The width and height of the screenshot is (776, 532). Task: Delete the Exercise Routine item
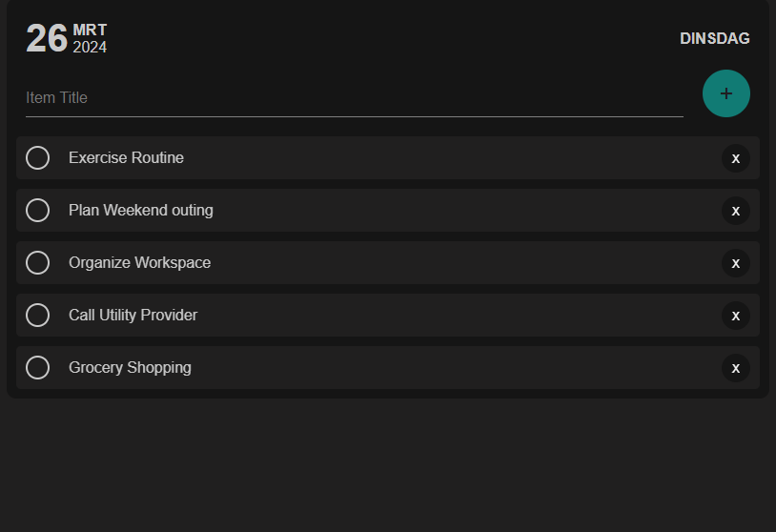point(735,158)
